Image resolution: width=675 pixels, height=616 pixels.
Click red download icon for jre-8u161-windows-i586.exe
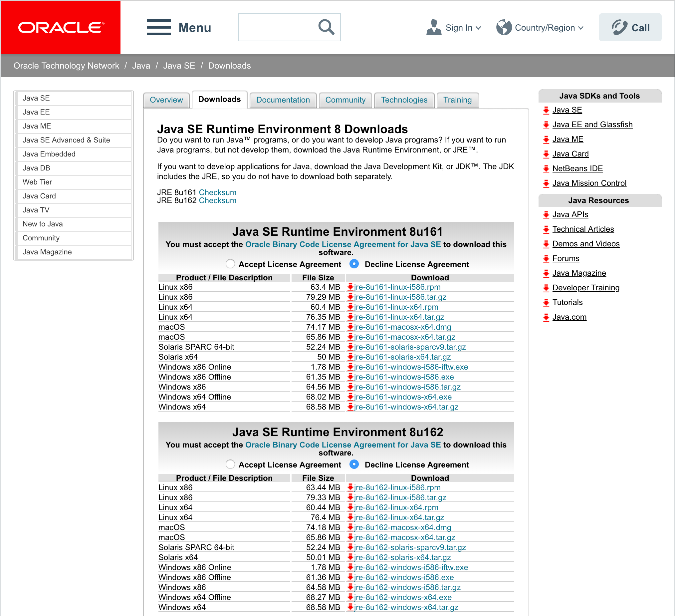350,377
